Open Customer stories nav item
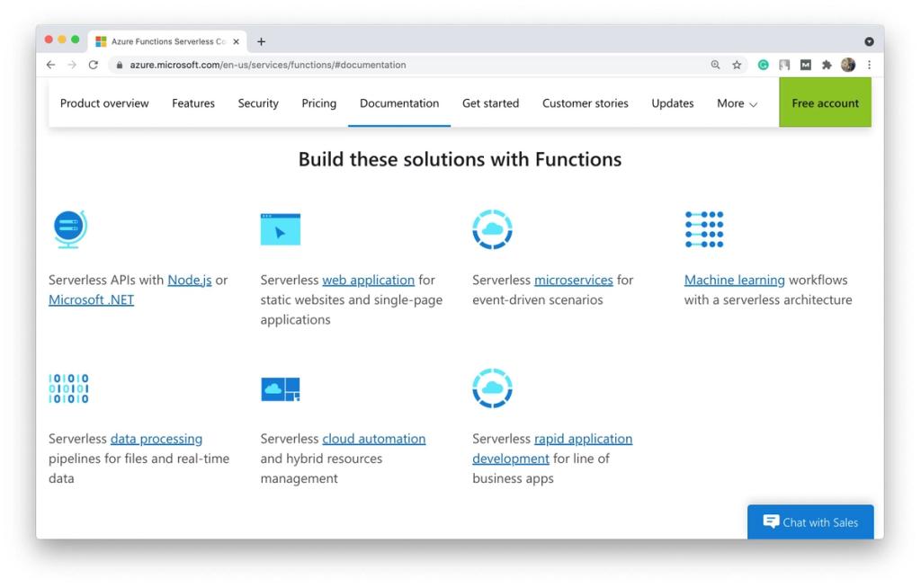Image resolution: width=921 pixels, height=588 pixels. (585, 103)
